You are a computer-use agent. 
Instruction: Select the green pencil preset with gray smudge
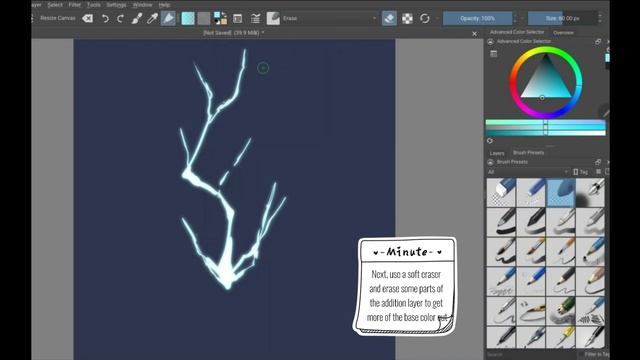pyautogui.click(x=561, y=311)
